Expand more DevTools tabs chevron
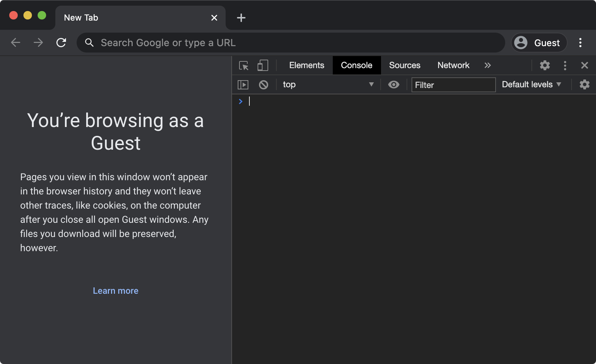 coord(488,65)
